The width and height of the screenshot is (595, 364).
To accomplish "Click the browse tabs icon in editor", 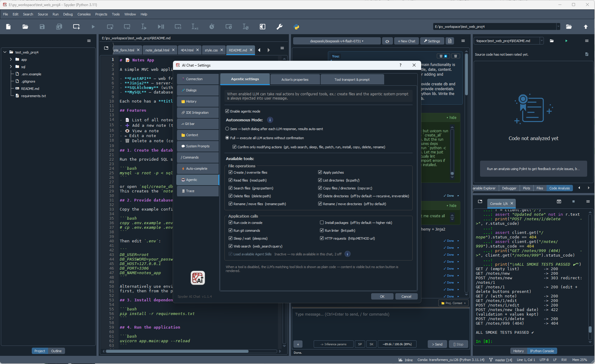I will click(x=106, y=48).
